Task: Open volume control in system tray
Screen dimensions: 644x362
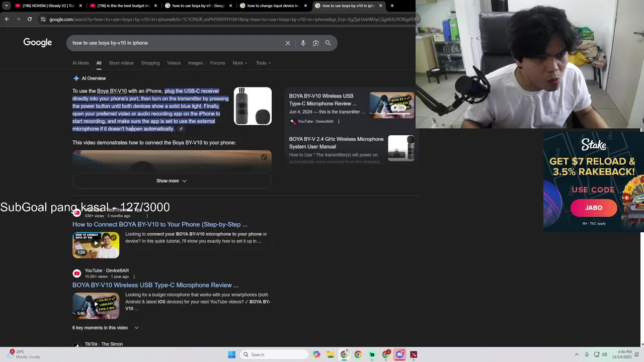Action: pos(604,354)
